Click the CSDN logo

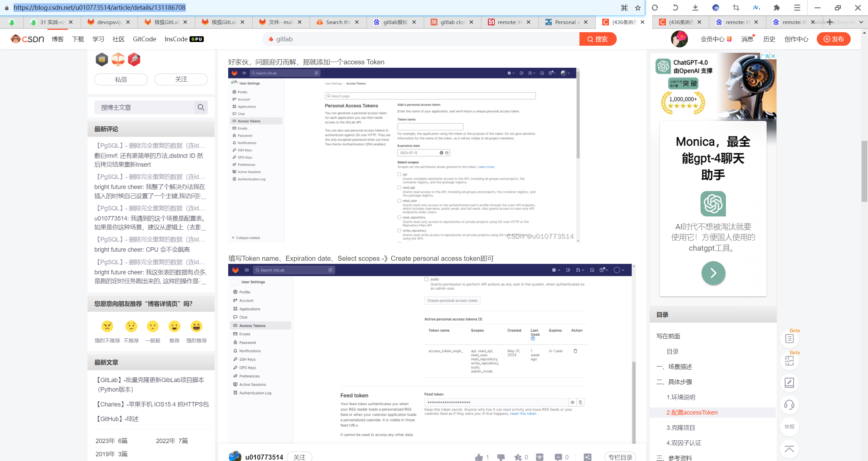(27, 39)
